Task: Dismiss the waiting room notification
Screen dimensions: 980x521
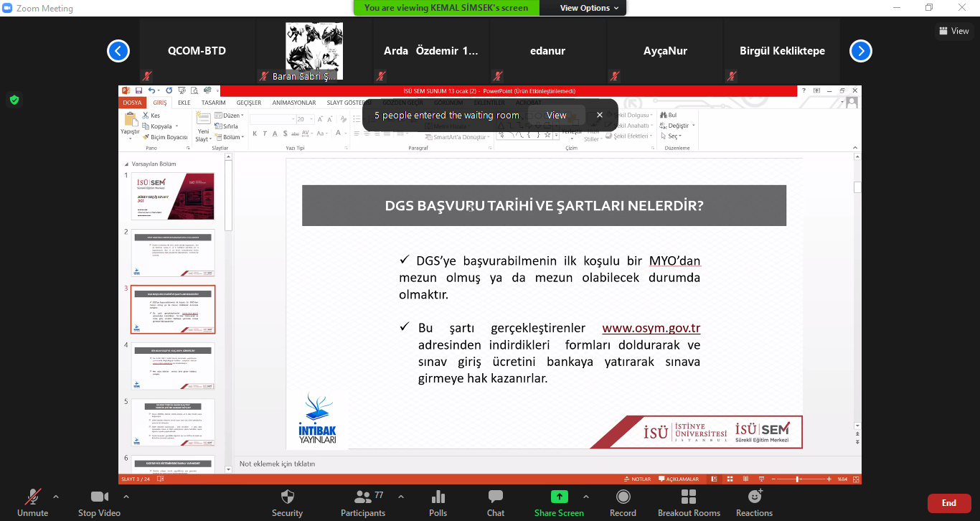Action: [600, 115]
